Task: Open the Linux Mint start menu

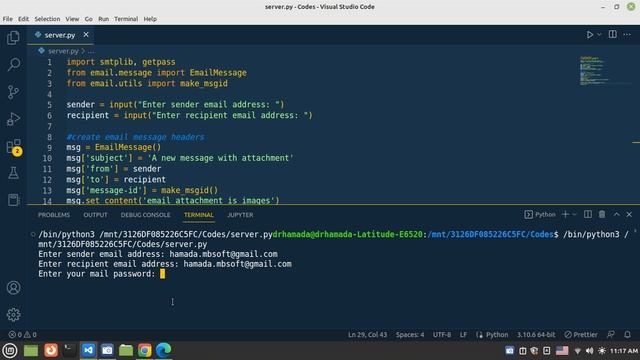Action: click(x=10, y=350)
